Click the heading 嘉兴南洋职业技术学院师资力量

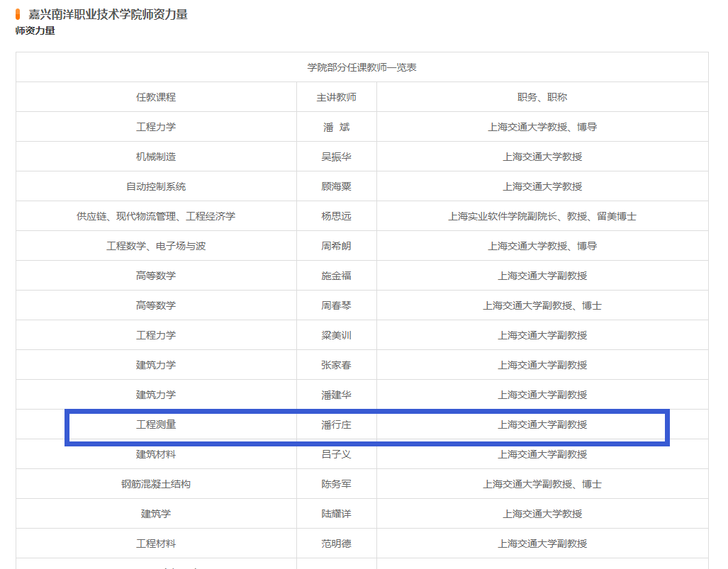click(x=108, y=14)
